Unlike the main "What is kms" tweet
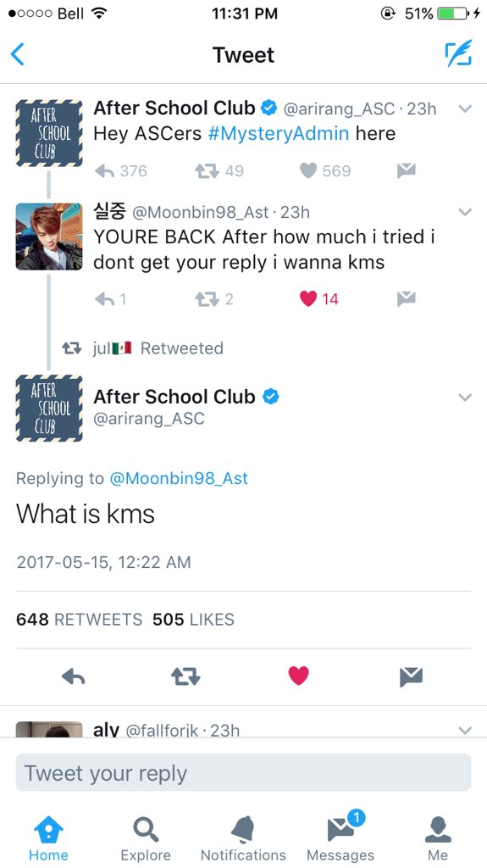This screenshot has height=868, width=487. [298, 676]
